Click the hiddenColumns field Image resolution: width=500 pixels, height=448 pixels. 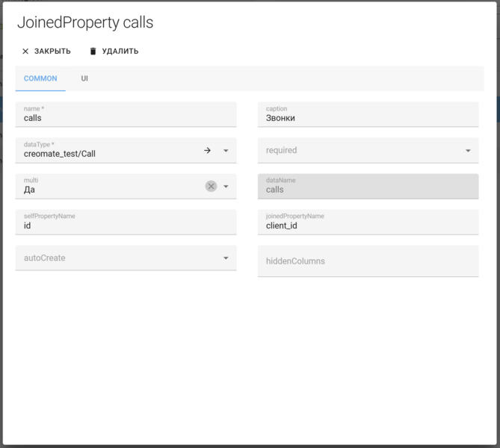[x=368, y=261]
